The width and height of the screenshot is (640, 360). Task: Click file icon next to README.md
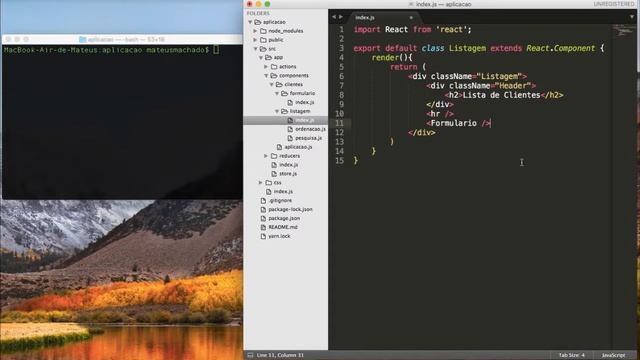[x=263, y=227]
